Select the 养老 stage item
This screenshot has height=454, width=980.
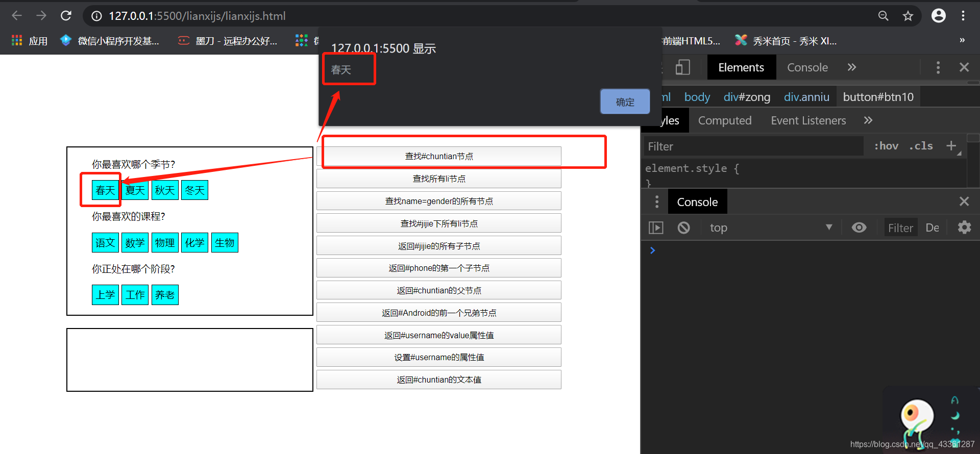pos(165,295)
